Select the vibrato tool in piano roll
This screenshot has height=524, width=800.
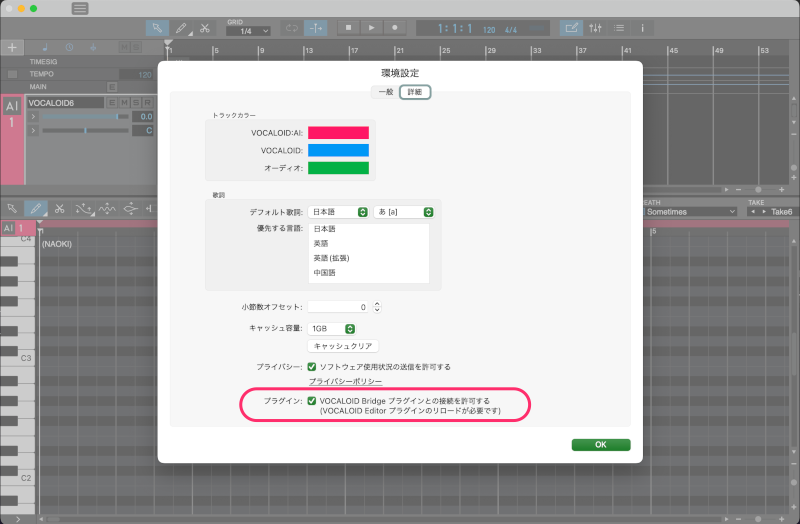coord(107,208)
